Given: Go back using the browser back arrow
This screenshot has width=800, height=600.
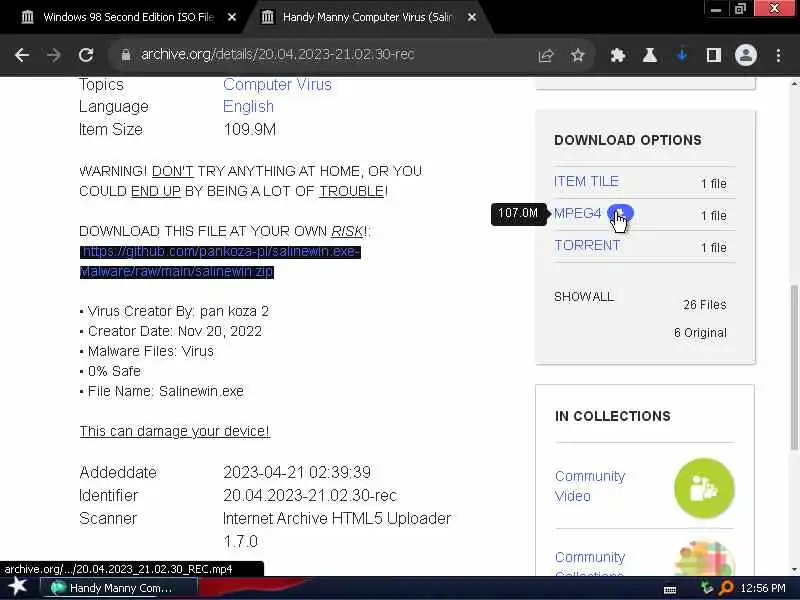Looking at the screenshot, I should (x=22, y=55).
